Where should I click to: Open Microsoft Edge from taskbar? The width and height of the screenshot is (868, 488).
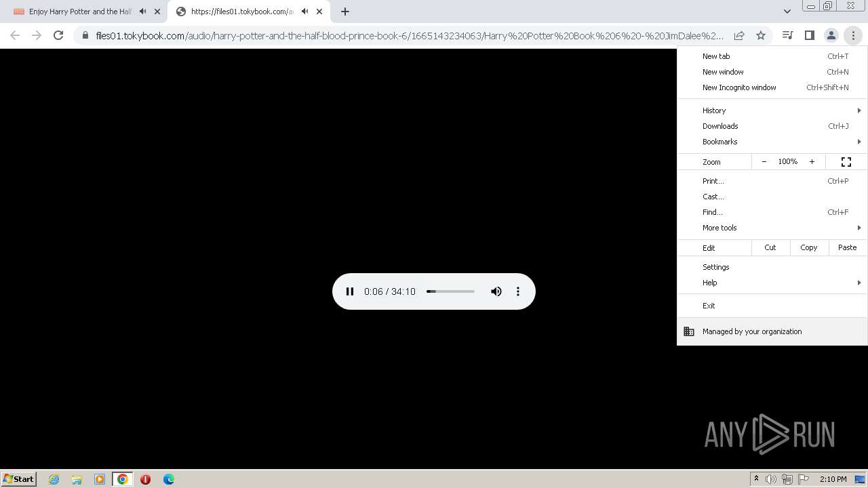click(168, 479)
